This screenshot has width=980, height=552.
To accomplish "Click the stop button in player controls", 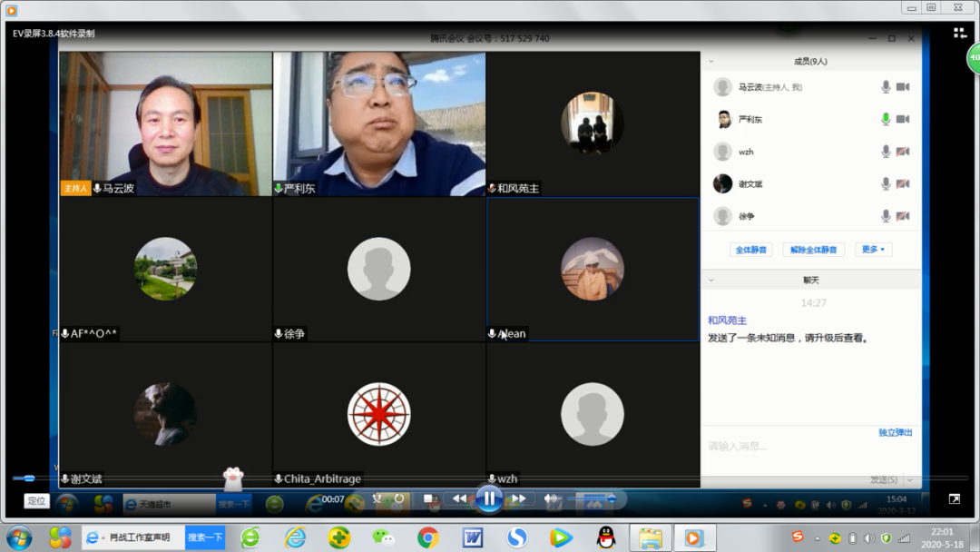I will [x=429, y=498].
